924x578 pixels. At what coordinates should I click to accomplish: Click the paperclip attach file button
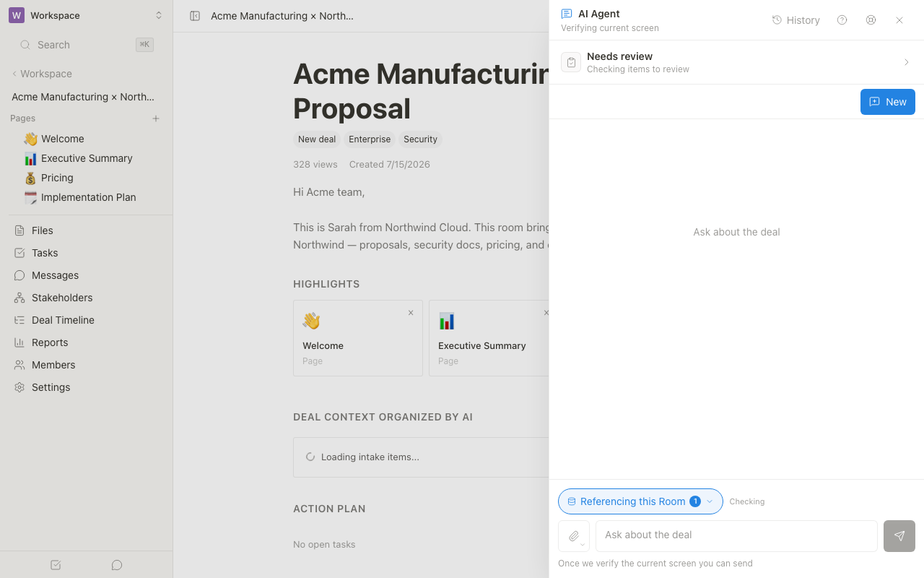[x=574, y=536]
